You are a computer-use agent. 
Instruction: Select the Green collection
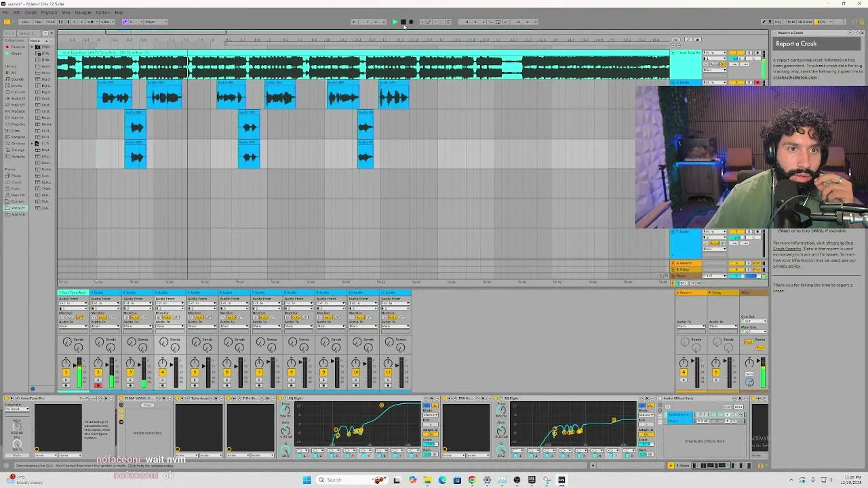tap(15, 54)
